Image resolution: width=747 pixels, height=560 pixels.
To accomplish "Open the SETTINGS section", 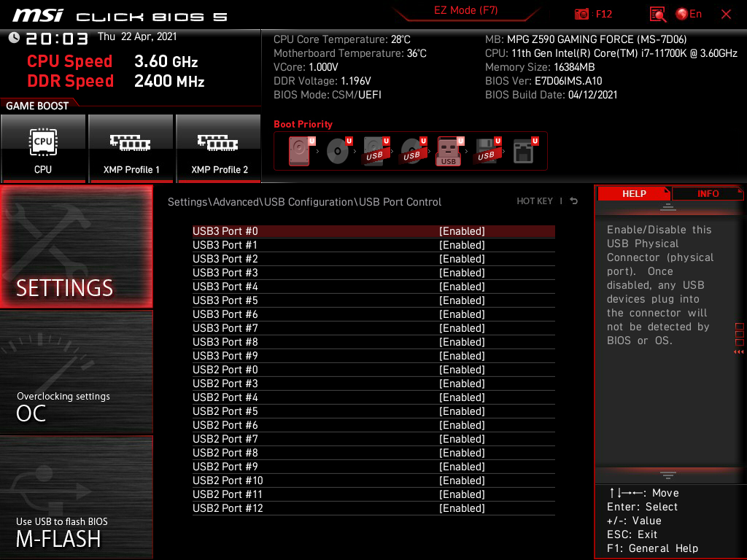I will point(76,246).
